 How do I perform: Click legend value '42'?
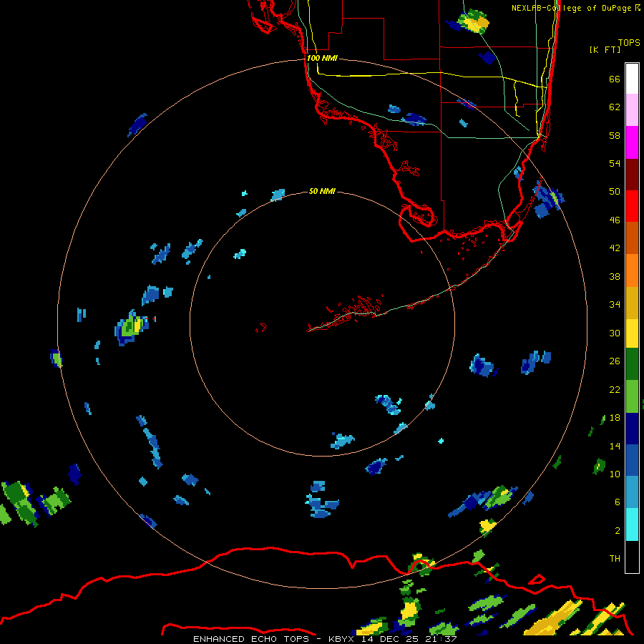tap(615, 248)
